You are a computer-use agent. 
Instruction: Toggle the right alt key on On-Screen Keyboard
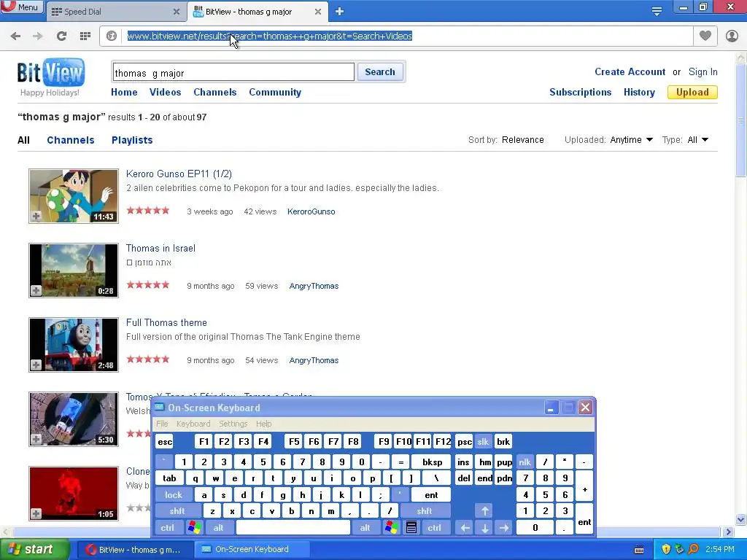pyautogui.click(x=365, y=528)
